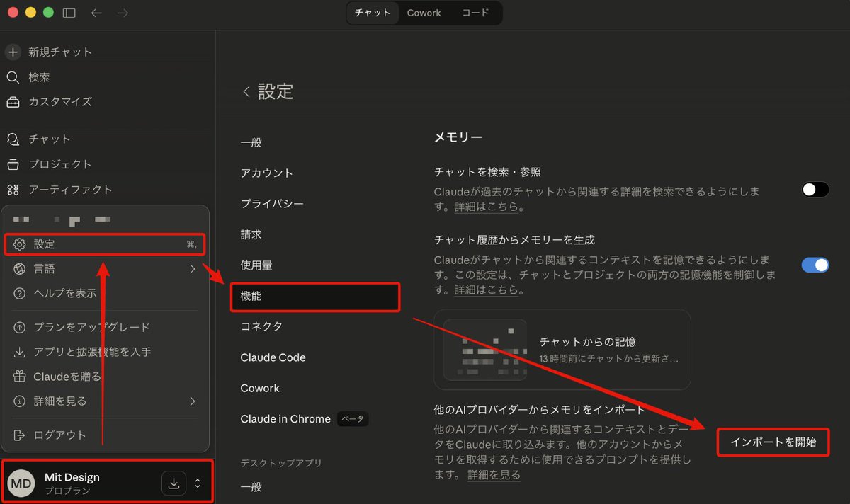The width and height of the screenshot is (850, 504).
Task: Disable the チャット履歴からメモリーを生成 toggle
Action: (x=815, y=265)
